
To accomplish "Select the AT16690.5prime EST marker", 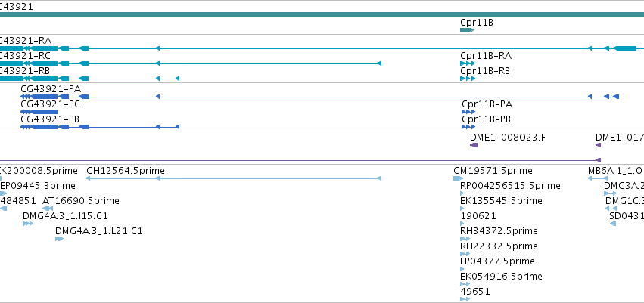I will click(48, 209).
